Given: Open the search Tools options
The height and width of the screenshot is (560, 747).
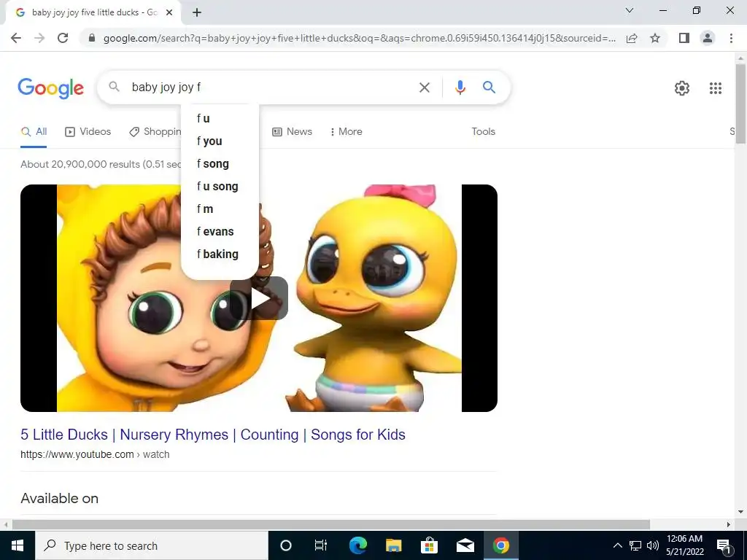Looking at the screenshot, I should [x=483, y=132].
